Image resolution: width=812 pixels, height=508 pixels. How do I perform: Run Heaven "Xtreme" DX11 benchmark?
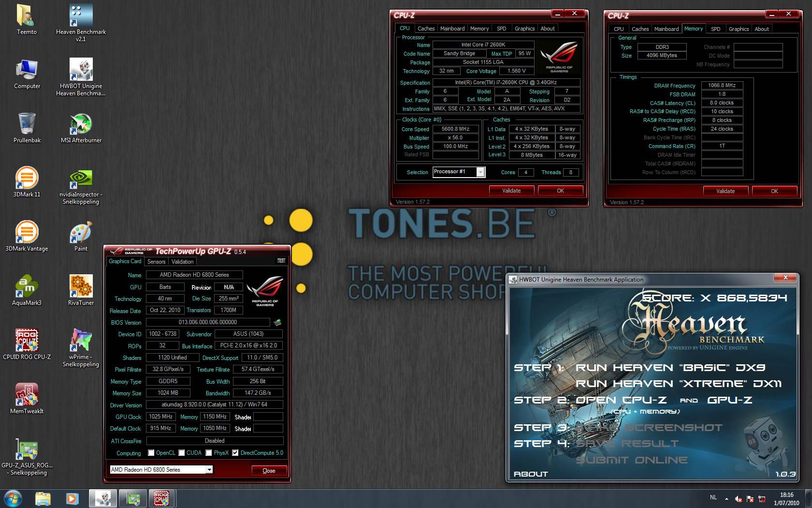678,384
